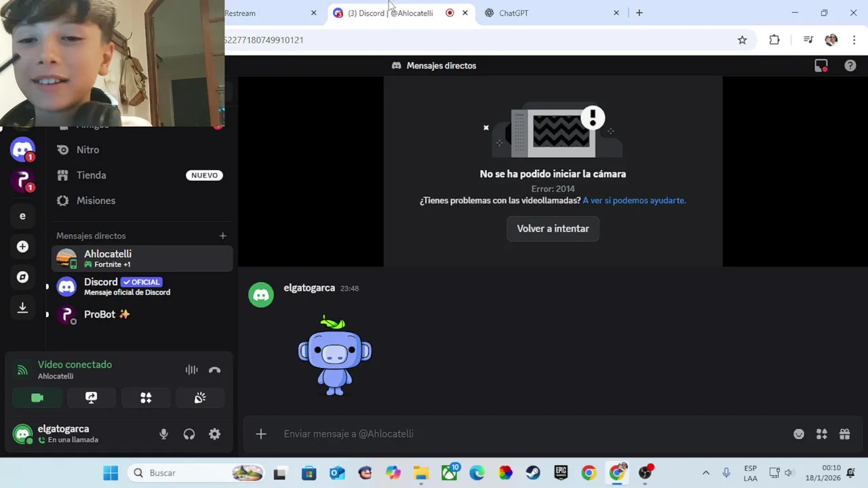Open Discord home direct messages icon

coord(22,150)
